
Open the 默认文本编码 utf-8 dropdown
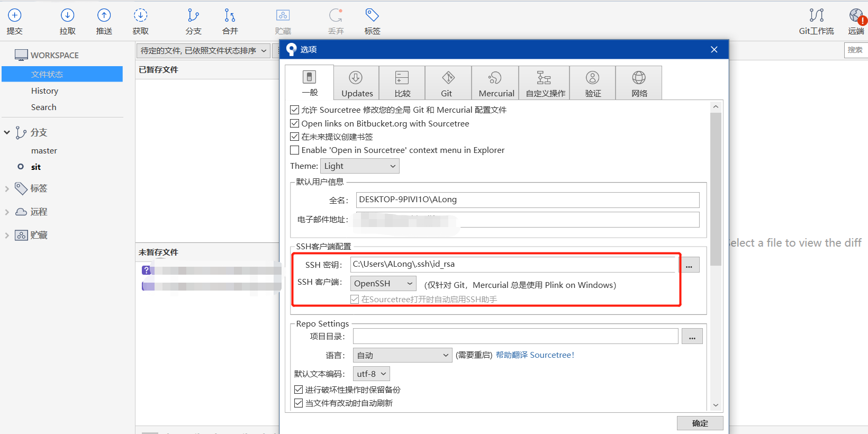point(372,374)
